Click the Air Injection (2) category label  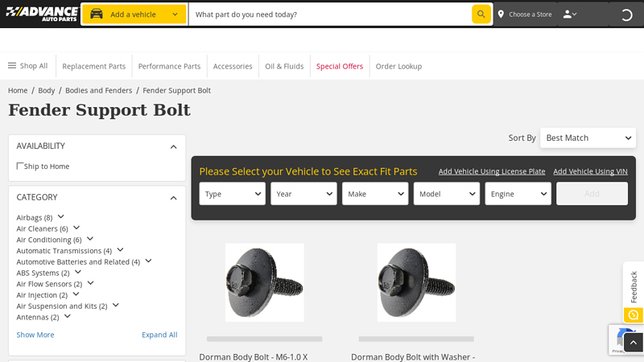pyautogui.click(x=42, y=295)
